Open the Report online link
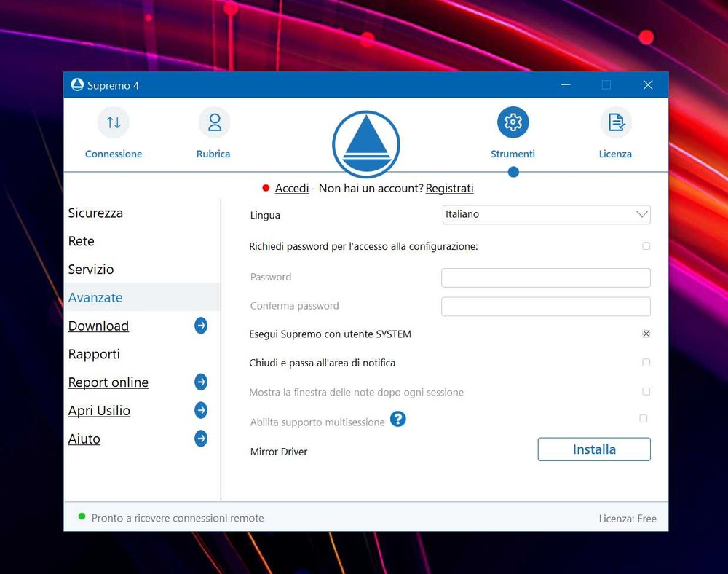 (108, 382)
